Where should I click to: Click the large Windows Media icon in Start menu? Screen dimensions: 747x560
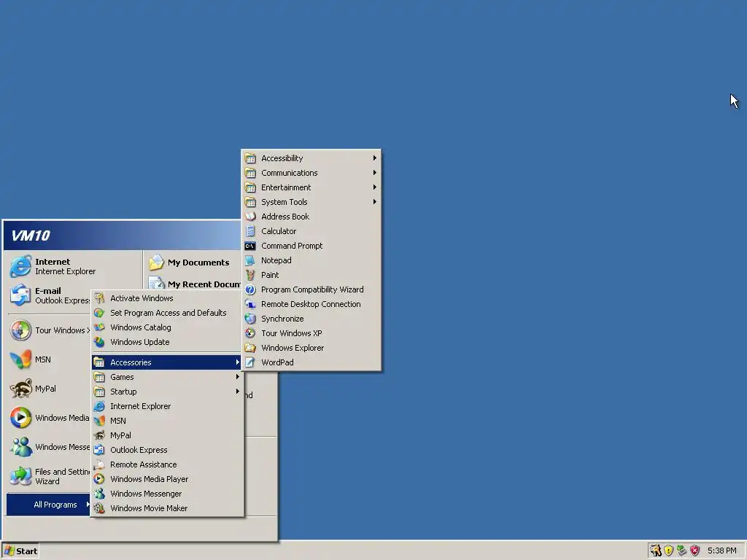[x=20, y=418]
